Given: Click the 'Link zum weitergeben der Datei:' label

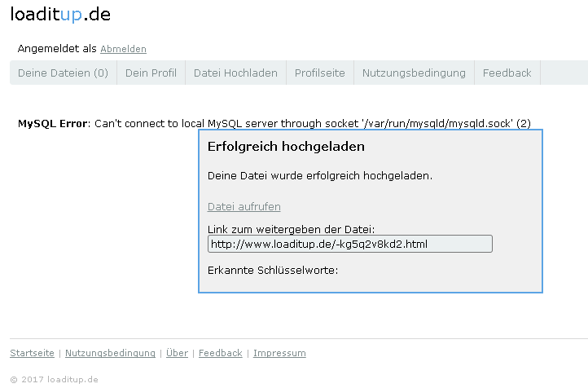Looking at the screenshot, I should coord(291,229).
